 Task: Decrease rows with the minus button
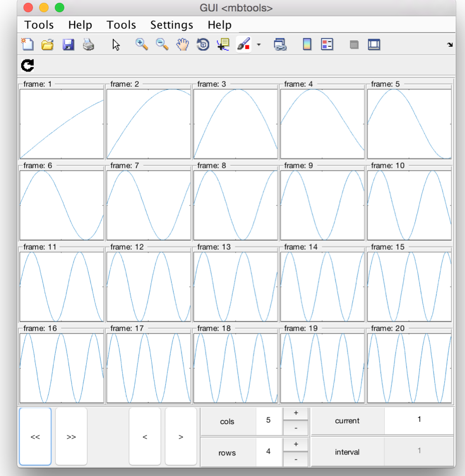click(x=296, y=460)
